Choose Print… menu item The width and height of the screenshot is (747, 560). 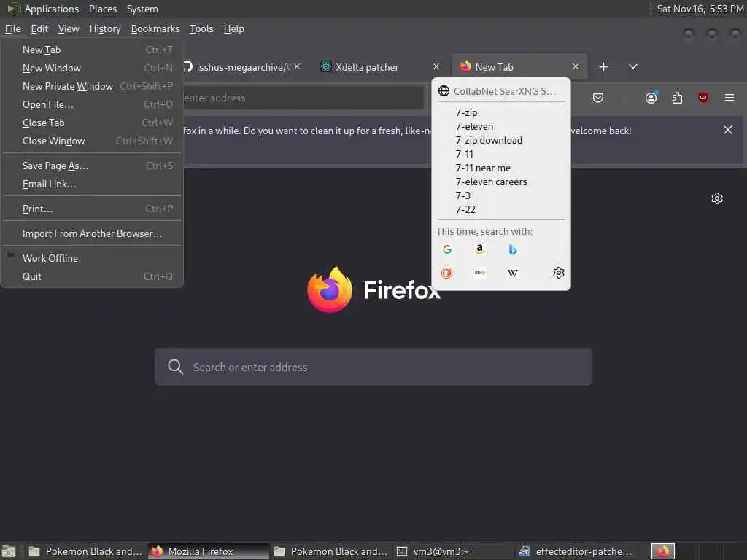[x=93, y=209]
